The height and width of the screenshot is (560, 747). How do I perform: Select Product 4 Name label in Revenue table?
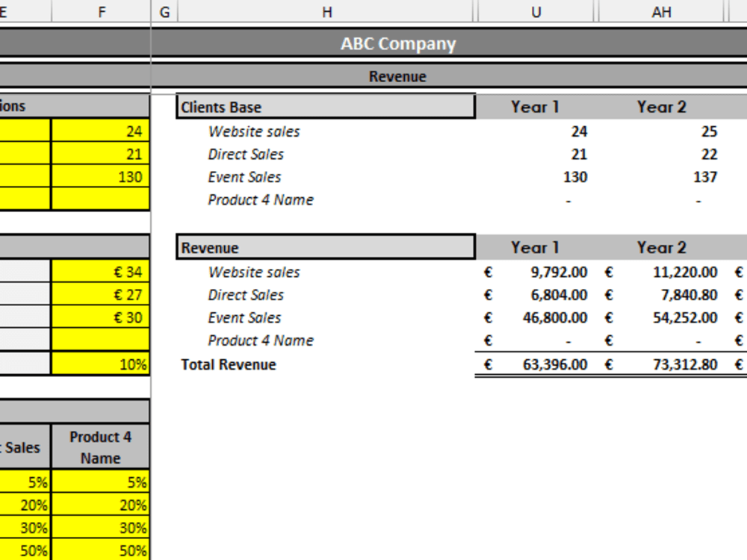[x=261, y=341]
